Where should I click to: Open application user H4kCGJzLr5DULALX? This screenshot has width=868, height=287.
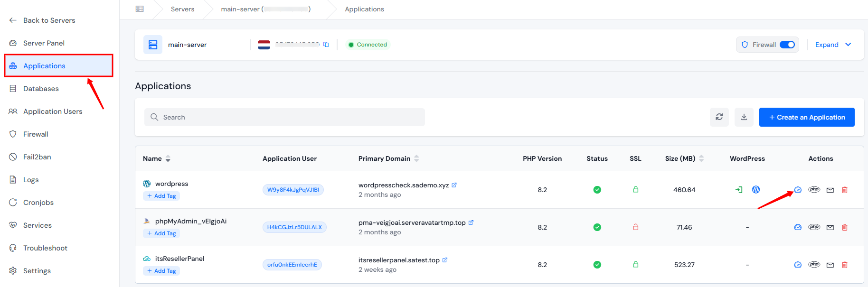pyautogui.click(x=294, y=227)
